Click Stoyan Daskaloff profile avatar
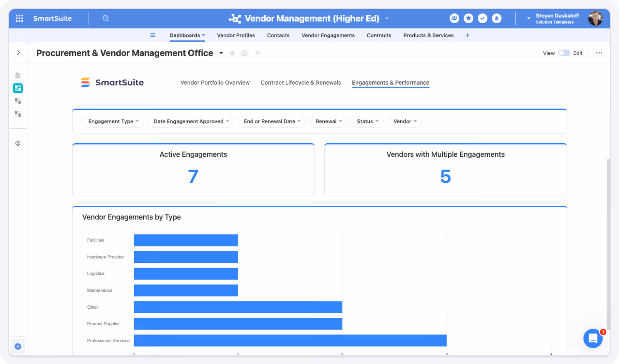Screen dimensions: 619x364 (595, 18)
